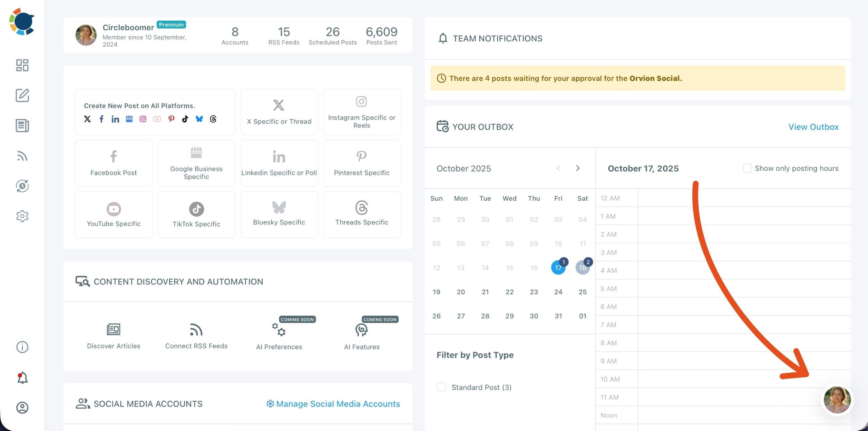Enable Show only posting hours checkbox
Viewport: 868px width, 431px height.
click(x=747, y=168)
